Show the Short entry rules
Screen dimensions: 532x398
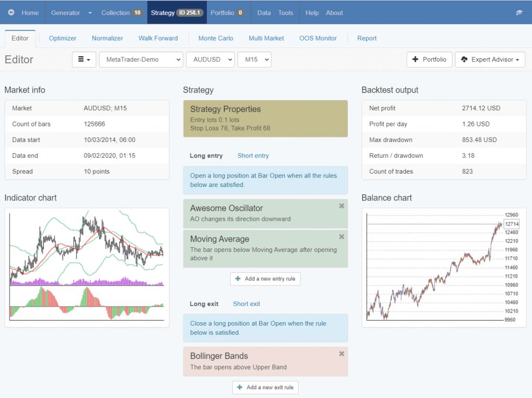(x=253, y=155)
